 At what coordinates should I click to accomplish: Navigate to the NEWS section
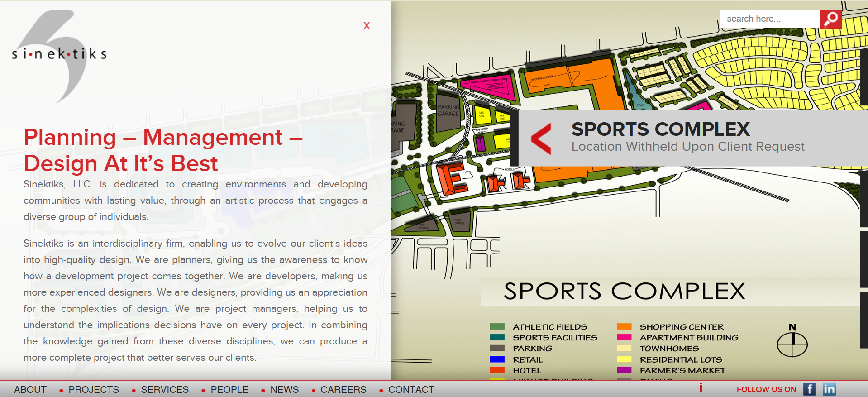[284, 389]
